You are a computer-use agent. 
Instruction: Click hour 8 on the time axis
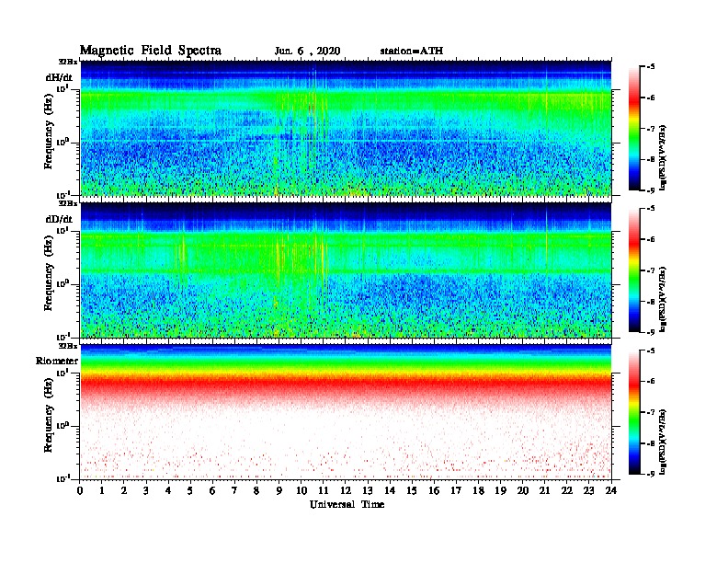pos(256,491)
